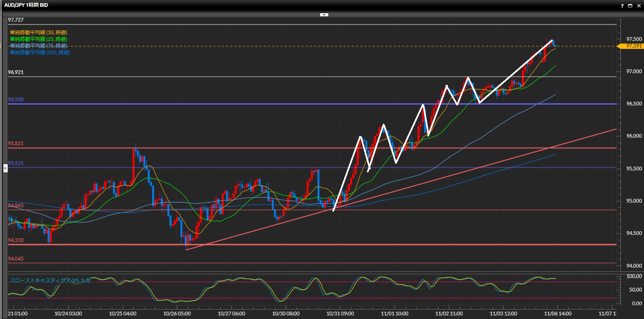The width and height of the screenshot is (644, 319).
Task: Expand the left side panel arrow
Action: point(5,168)
